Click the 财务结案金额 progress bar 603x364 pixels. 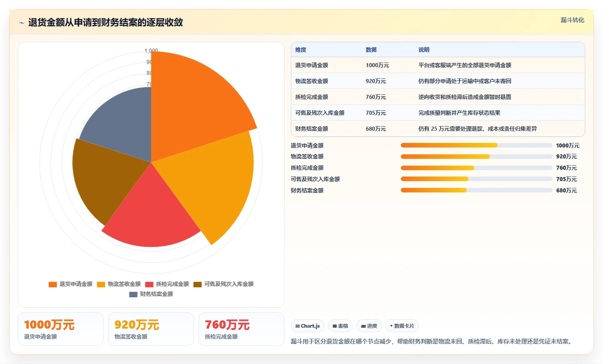tap(476, 190)
